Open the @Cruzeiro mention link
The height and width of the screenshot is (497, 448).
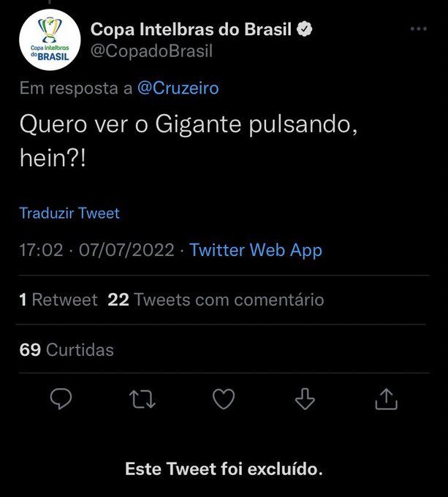(x=177, y=88)
